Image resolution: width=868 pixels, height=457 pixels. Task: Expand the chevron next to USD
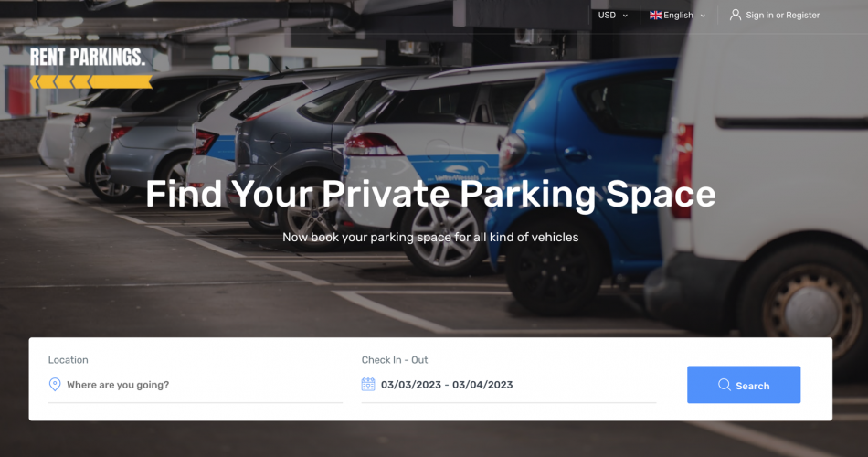point(625,16)
